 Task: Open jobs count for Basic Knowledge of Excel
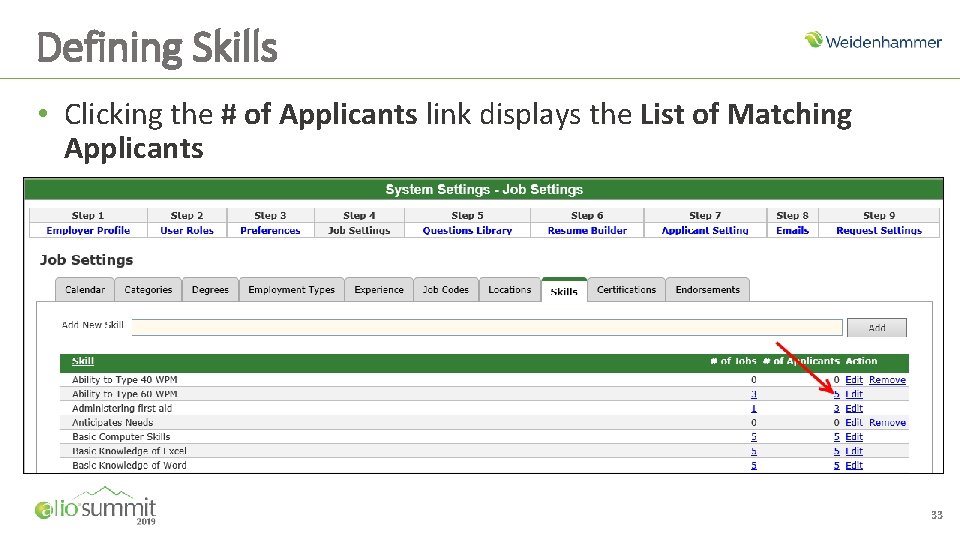click(754, 451)
